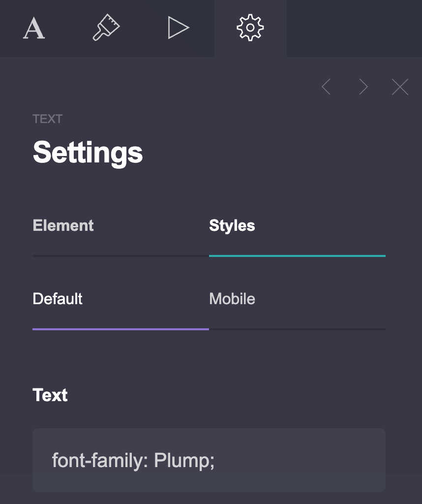Select the typography (A) panel icon
Screen dimensions: 422x504
(x=33, y=28)
